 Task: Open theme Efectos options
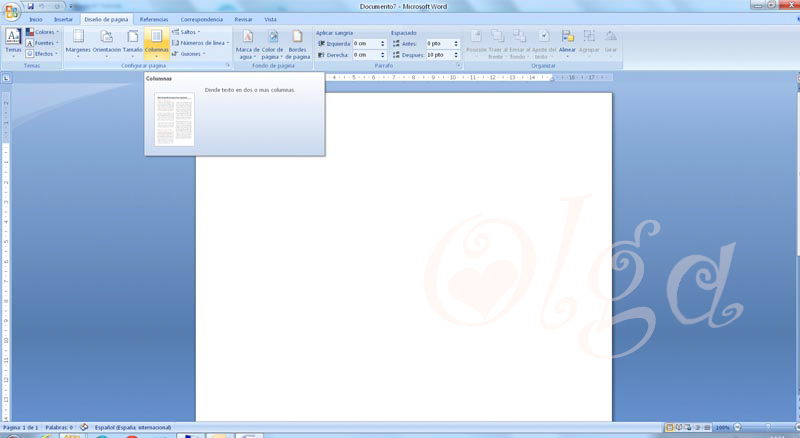pos(42,54)
